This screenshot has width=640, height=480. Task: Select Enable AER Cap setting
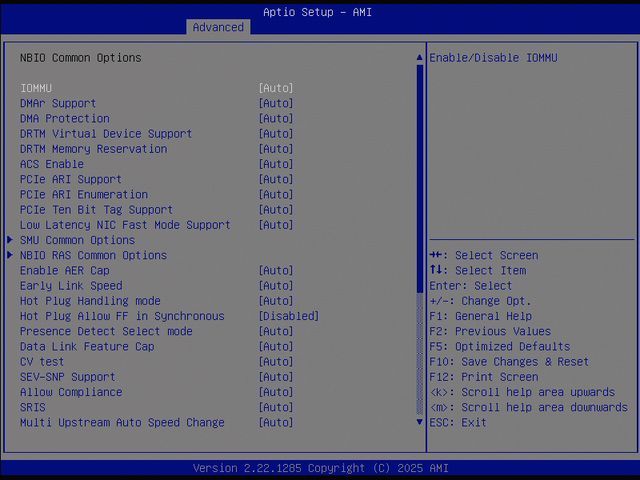click(64, 270)
